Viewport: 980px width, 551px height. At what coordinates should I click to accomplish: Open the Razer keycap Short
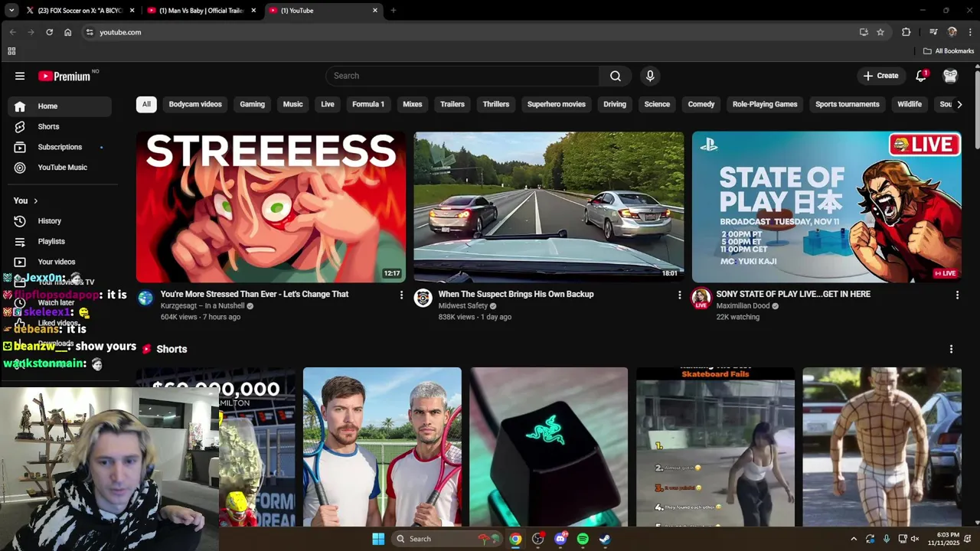pyautogui.click(x=549, y=447)
